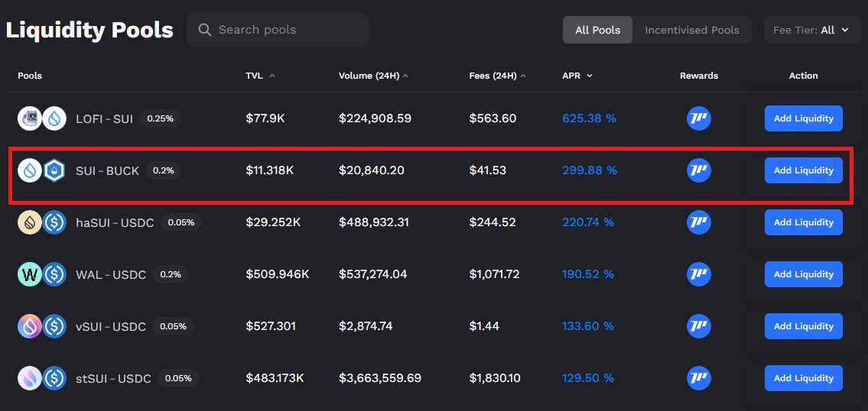The height and width of the screenshot is (411, 868).
Task: Click the 129.50 % APR value
Action: (x=588, y=378)
